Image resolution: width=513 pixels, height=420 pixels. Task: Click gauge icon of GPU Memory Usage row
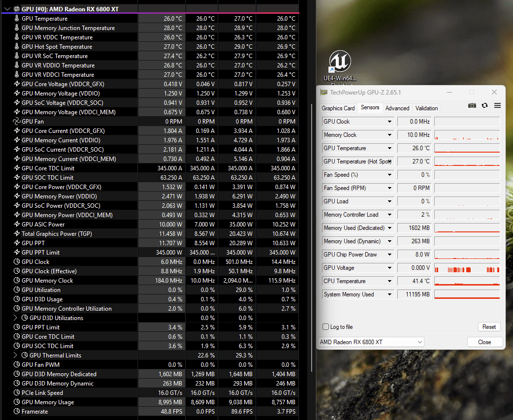click(x=17, y=402)
